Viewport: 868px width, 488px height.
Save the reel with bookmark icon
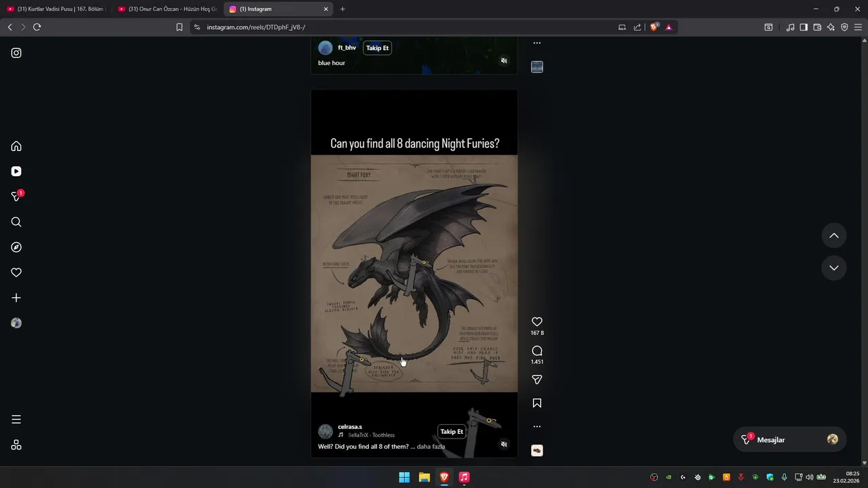(537, 403)
